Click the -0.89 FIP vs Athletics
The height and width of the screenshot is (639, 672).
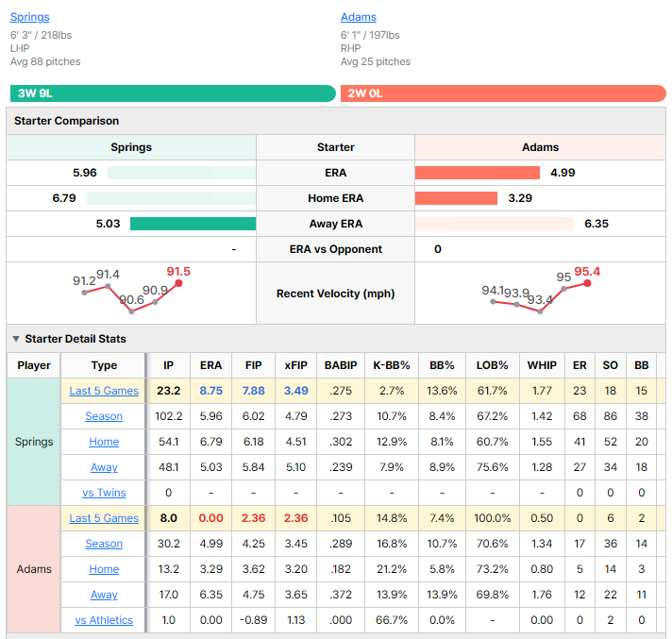[253, 620]
